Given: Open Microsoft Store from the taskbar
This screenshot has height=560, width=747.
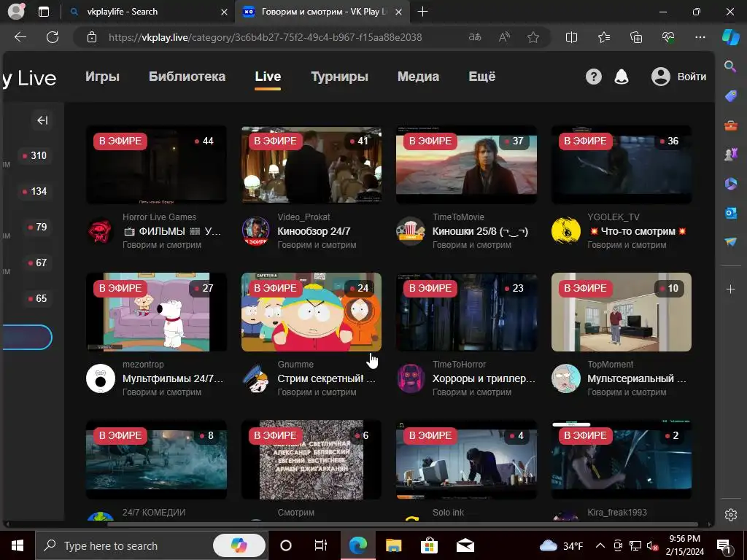Looking at the screenshot, I should click(429, 545).
